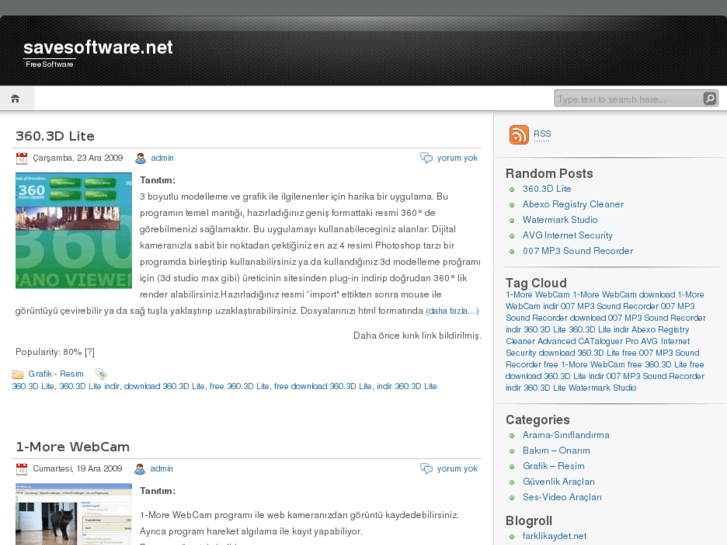This screenshot has height=545, width=727.
Task: Open the Grafik - Resim category under post
Action: click(x=56, y=374)
